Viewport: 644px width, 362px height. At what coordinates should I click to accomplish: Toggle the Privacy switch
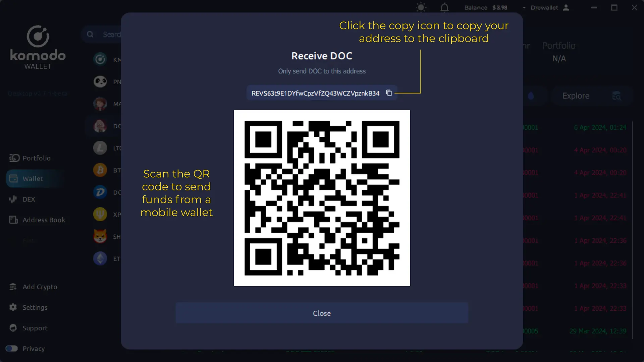click(x=11, y=349)
